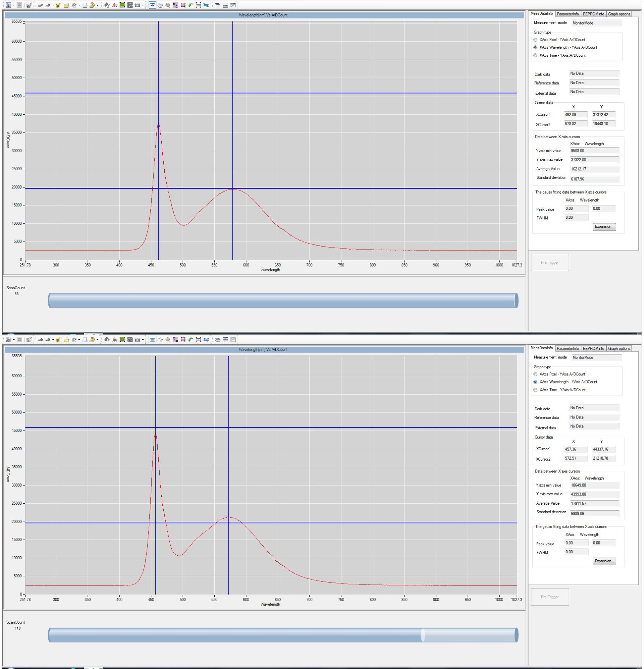
Task: Click the magnifier zoom tool, lower toolbar
Action: (168, 340)
